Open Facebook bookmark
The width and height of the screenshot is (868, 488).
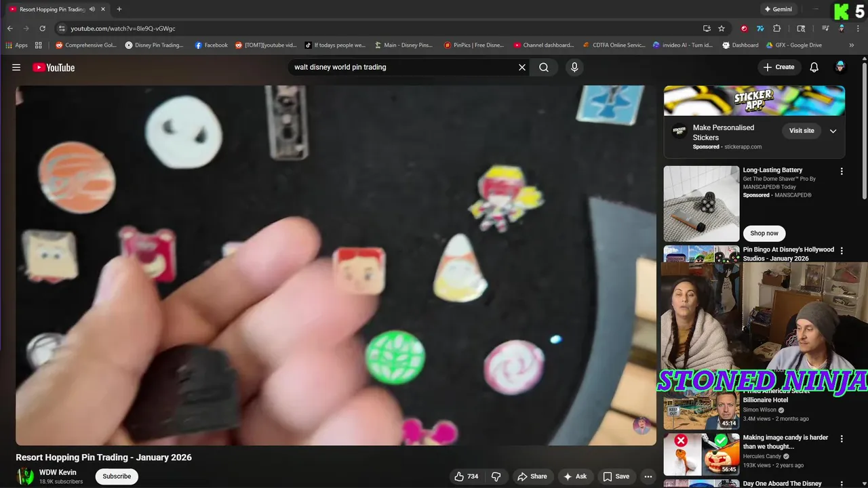point(211,45)
